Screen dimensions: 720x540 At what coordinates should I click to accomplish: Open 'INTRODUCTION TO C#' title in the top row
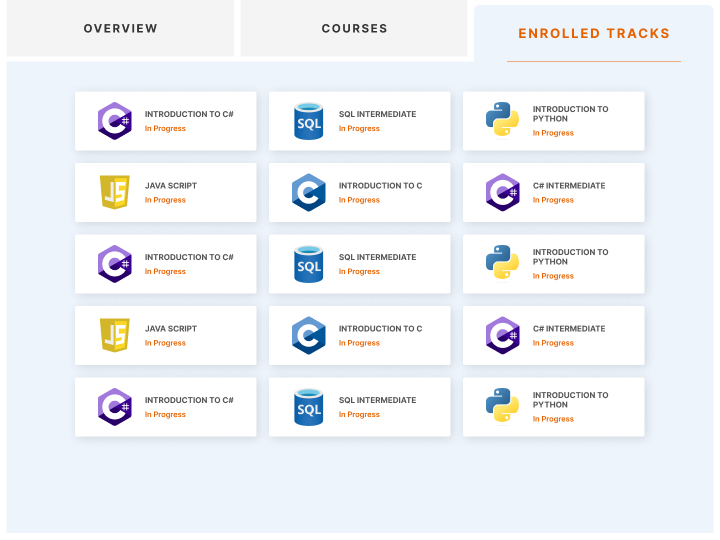point(189,114)
